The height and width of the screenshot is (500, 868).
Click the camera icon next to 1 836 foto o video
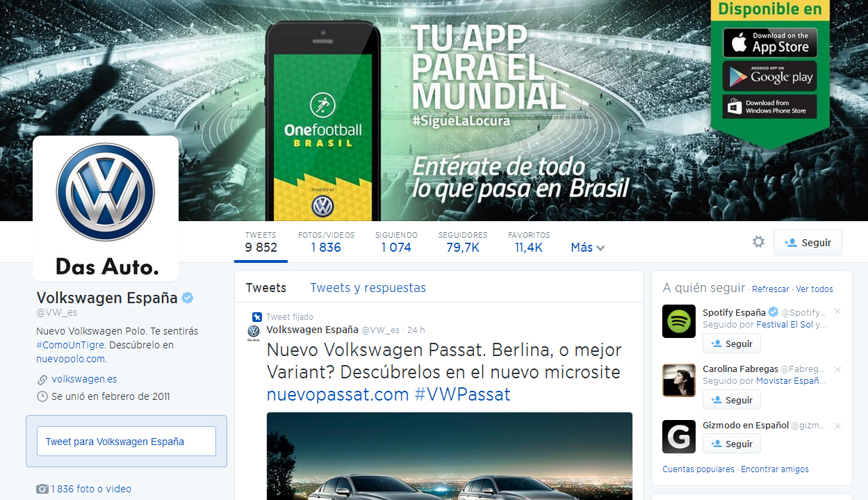42,489
